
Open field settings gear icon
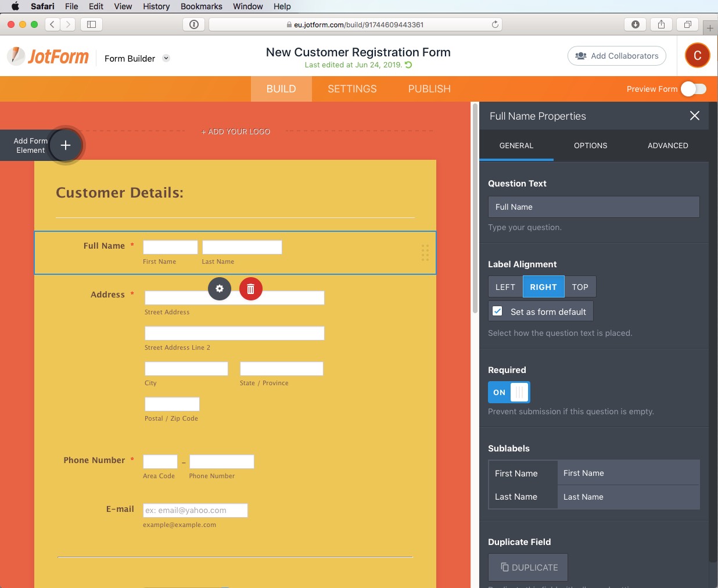click(x=220, y=289)
